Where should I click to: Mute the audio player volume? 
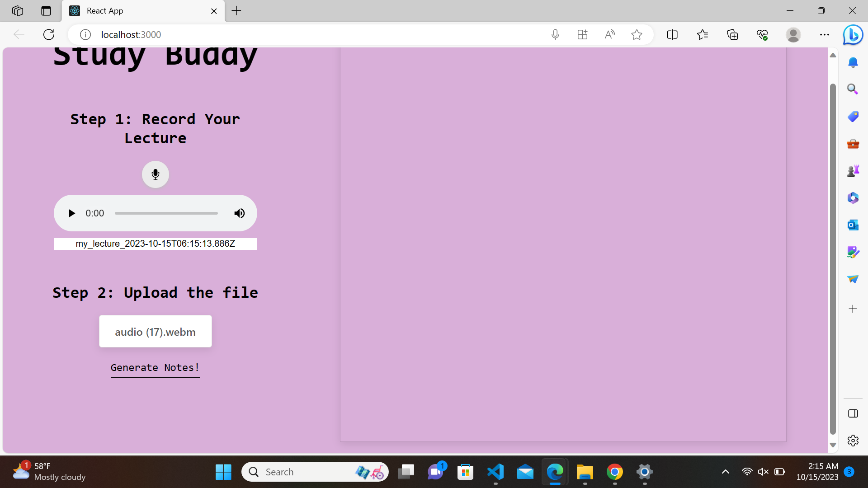click(x=239, y=213)
